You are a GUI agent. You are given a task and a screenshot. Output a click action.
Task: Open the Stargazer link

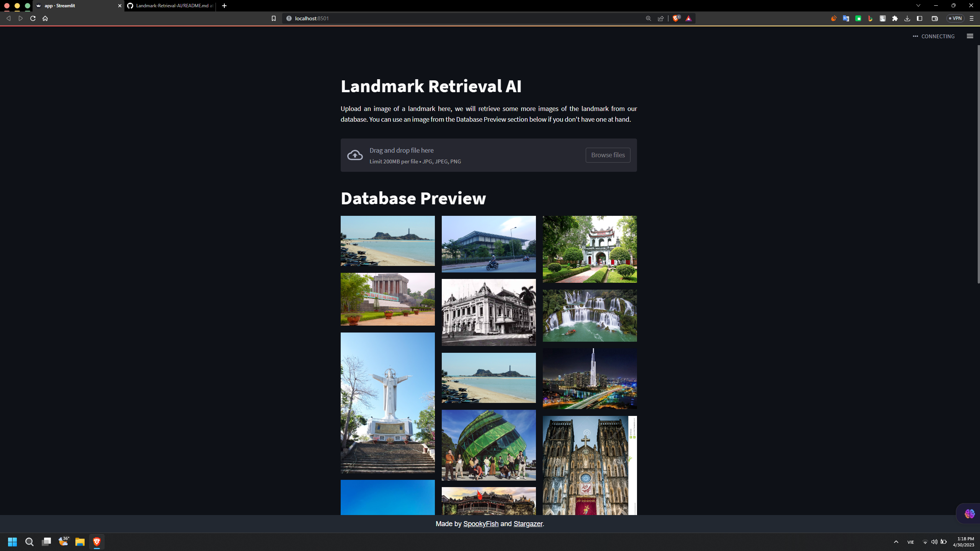point(528,524)
